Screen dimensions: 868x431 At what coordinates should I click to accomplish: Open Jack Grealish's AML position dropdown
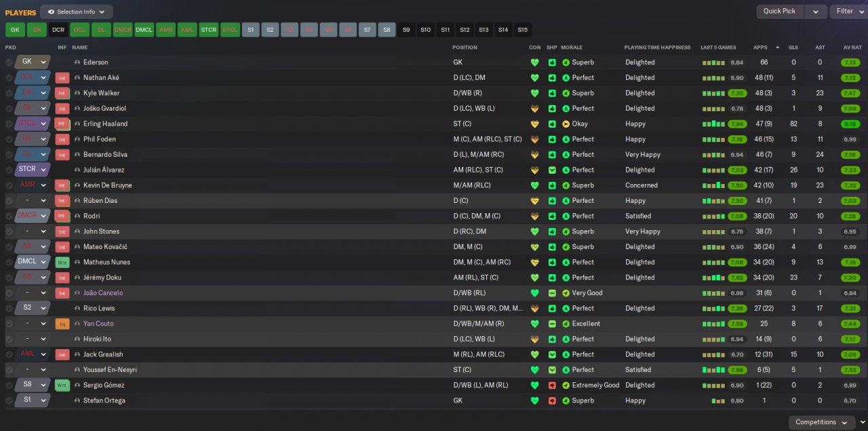click(x=33, y=354)
